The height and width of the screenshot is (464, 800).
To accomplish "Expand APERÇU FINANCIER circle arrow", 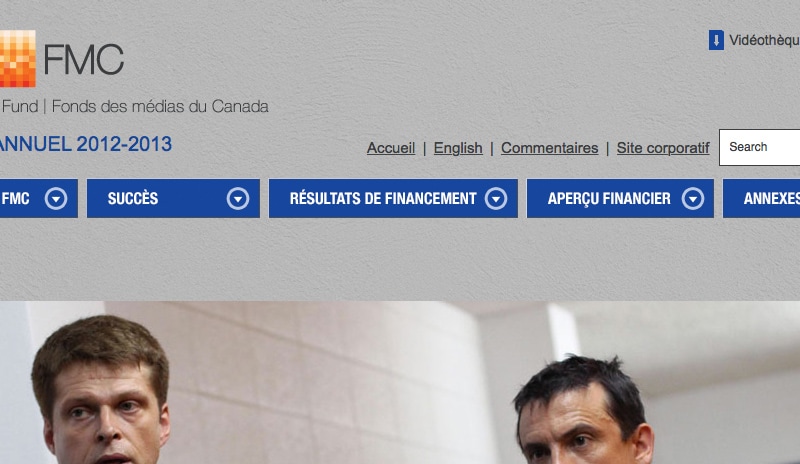I will pos(693,199).
